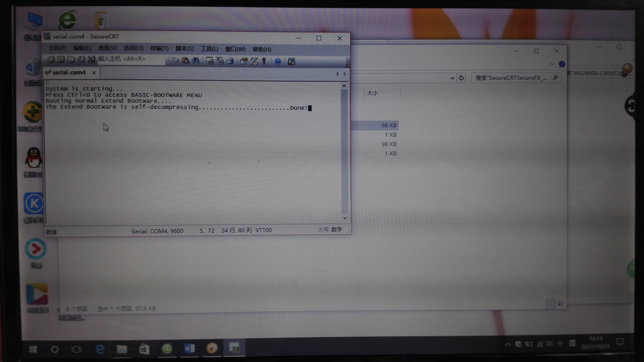This screenshot has width=644, height=362.
Task: Close the serial-com4 tab
Action: (x=94, y=73)
